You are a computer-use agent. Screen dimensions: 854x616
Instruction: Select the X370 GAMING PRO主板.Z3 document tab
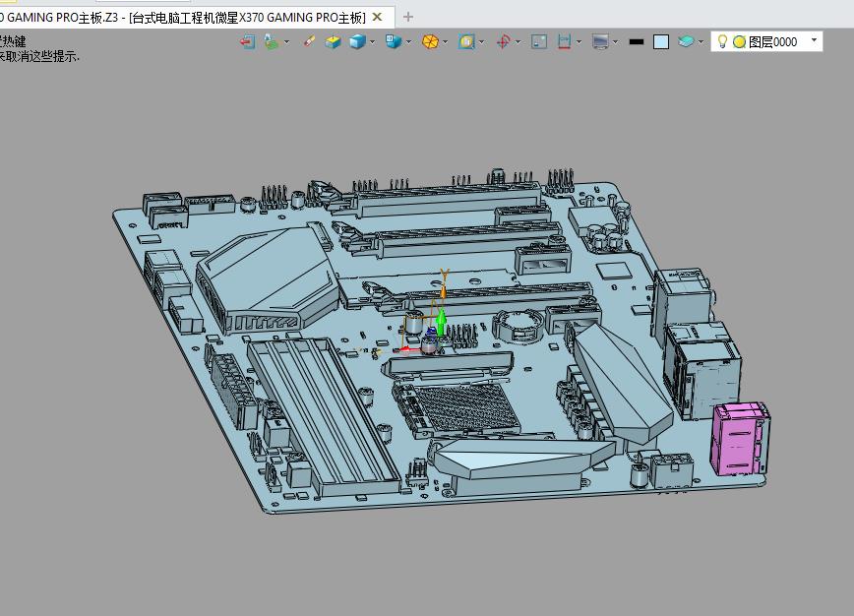[x=183, y=18]
